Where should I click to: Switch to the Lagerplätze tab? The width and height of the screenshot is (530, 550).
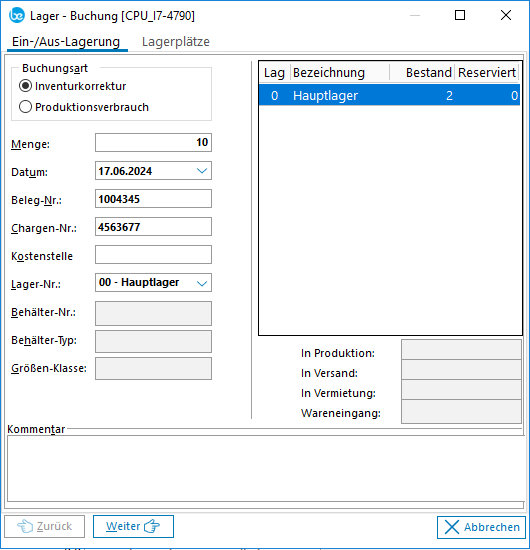tap(176, 42)
